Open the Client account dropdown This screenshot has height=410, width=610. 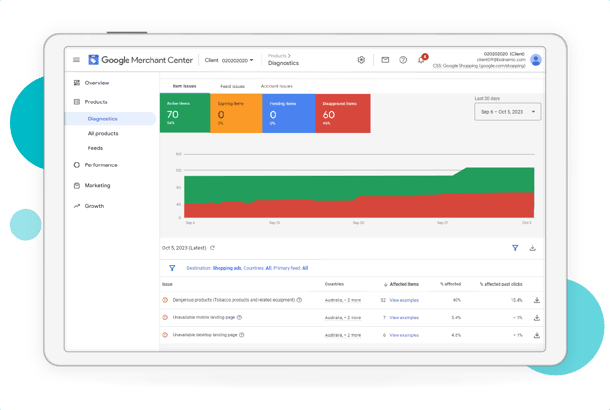point(229,60)
